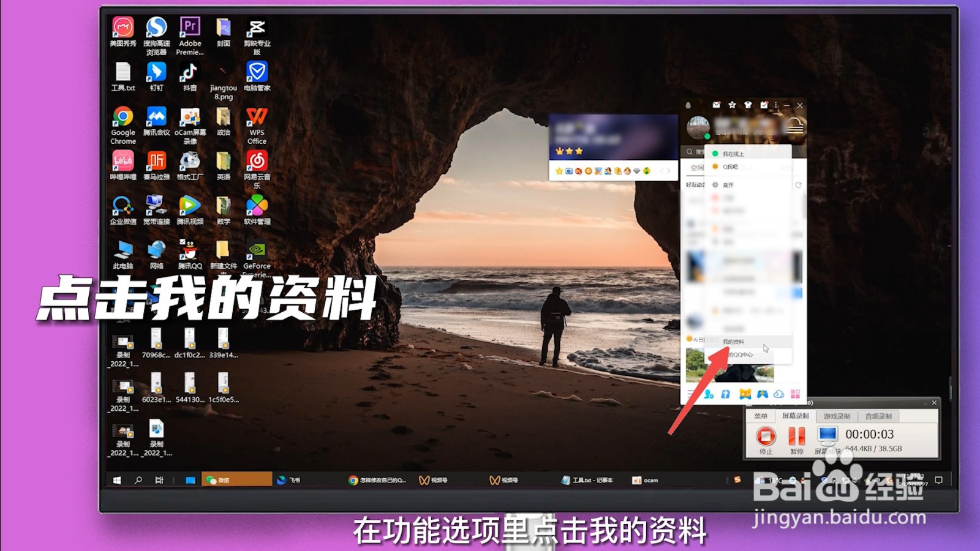Image resolution: width=980 pixels, height=551 pixels.
Task: Click the add friends icon in QQ bottom toolbar
Action: tap(708, 394)
